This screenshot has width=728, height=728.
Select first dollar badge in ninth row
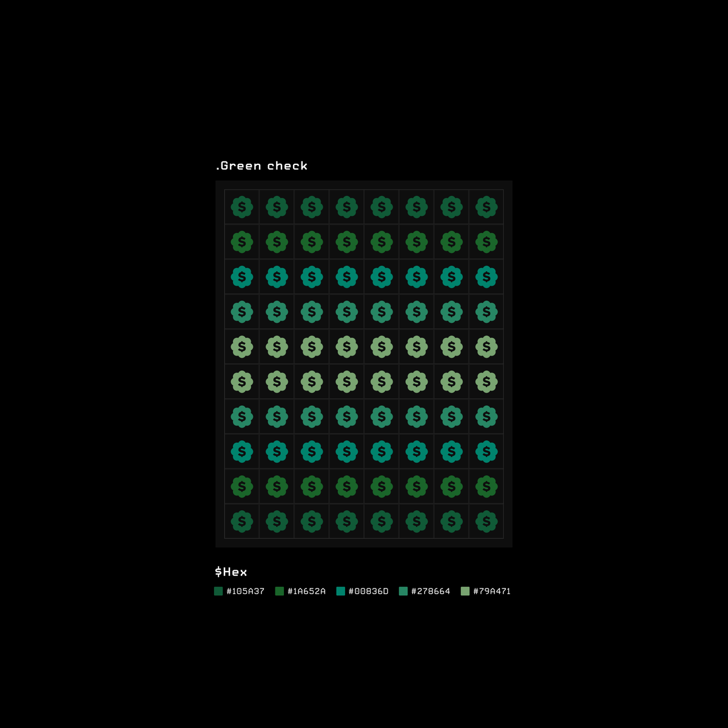click(242, 486)
